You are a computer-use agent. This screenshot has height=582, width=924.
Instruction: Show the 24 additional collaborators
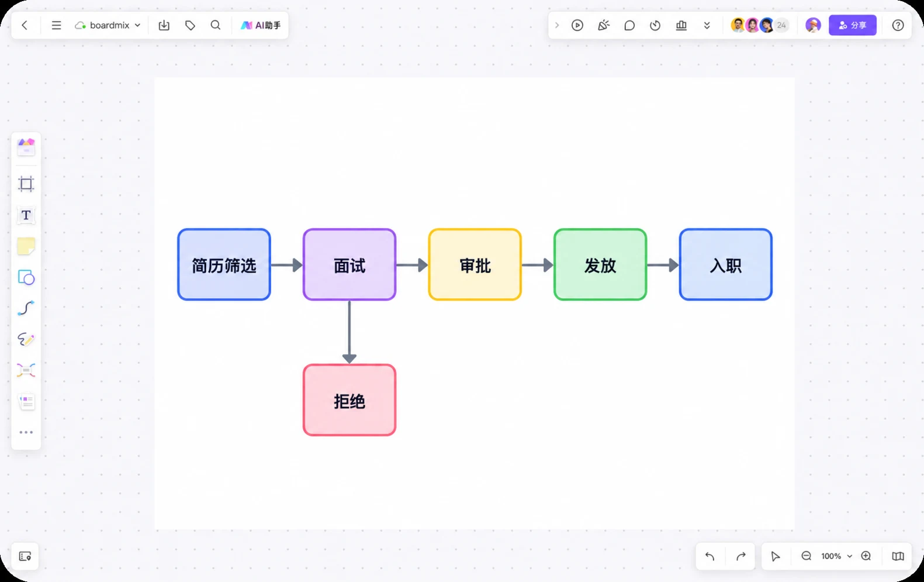coord(781,25)
